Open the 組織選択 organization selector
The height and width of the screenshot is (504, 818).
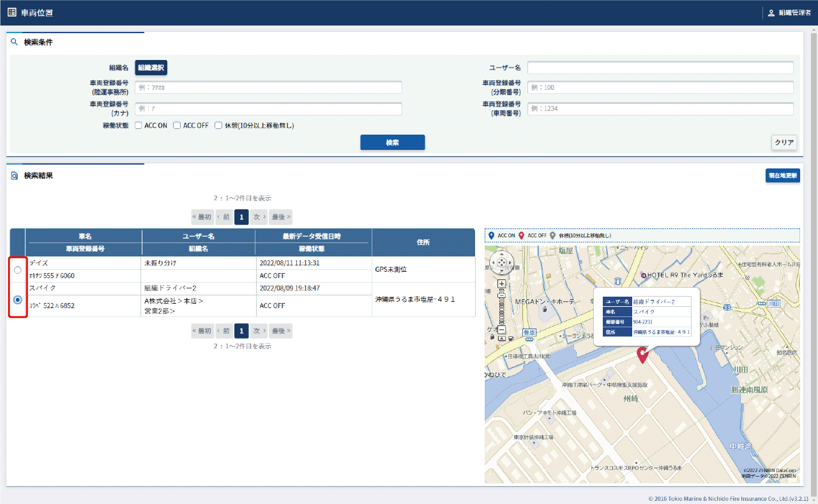pyautogui.click(x=151, y=68)
